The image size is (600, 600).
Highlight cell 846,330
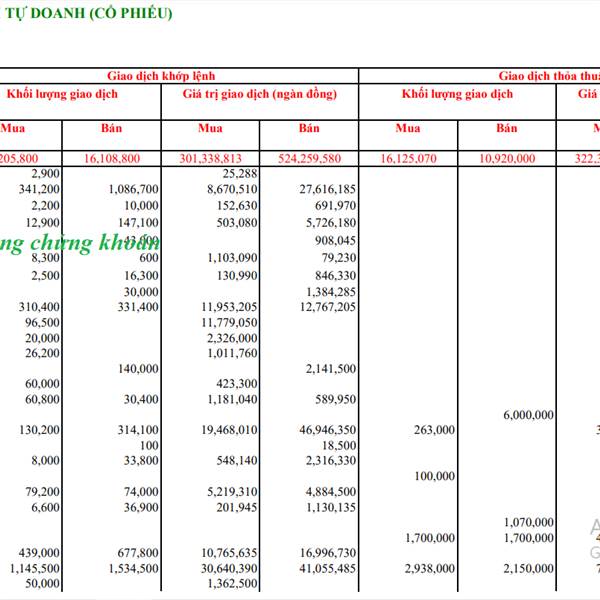pos(336,276)
